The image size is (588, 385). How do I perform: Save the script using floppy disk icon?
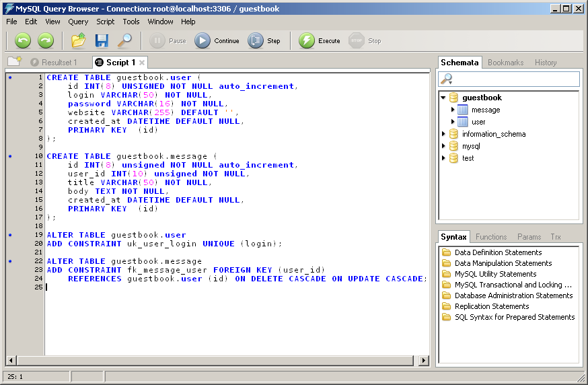click(102, 41)
